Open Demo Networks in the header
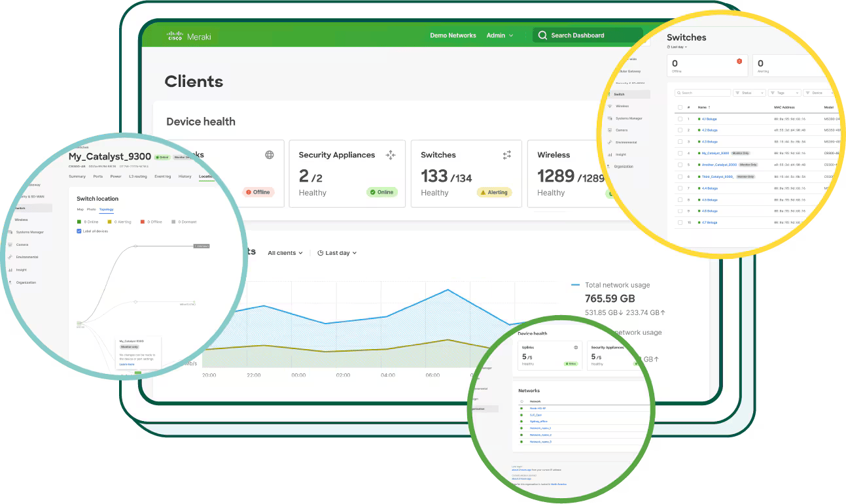Image resolution: width=846 pixels, height=504 pixels. [x=453, y=35]
